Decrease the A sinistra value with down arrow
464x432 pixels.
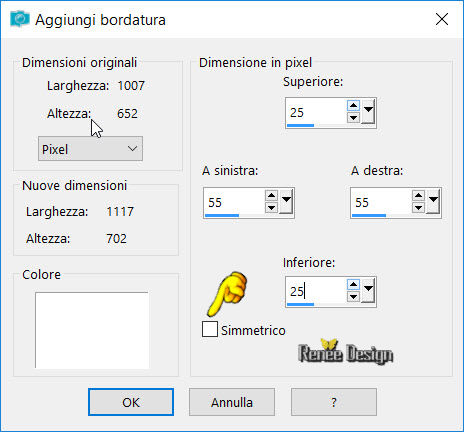[271, 208]
